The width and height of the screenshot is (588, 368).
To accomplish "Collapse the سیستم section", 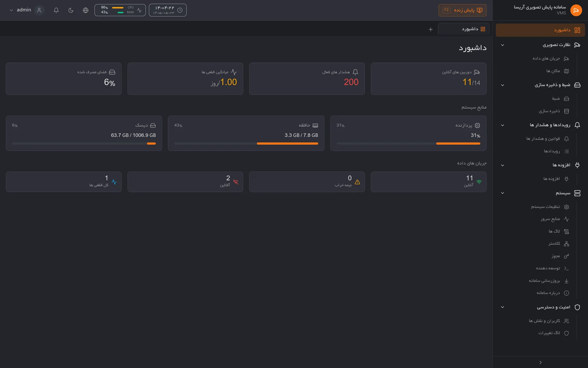I will [502, 193].
